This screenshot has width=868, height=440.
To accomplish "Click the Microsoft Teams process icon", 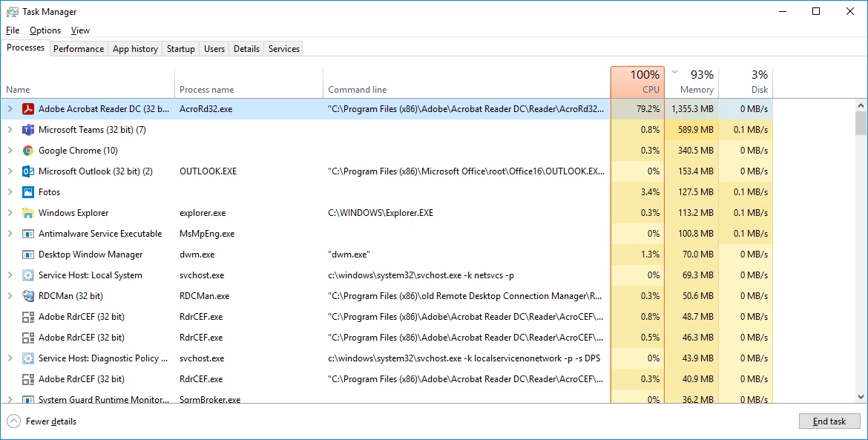I will coord(27,130).
